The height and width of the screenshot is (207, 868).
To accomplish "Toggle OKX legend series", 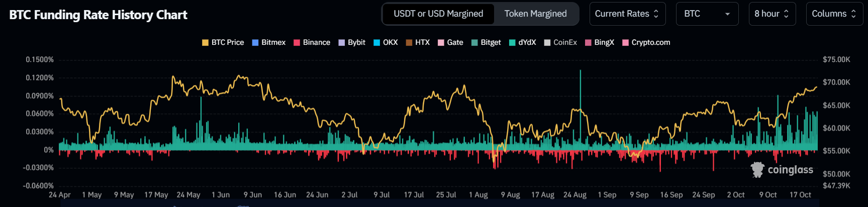I will click(x=385, y=42).
